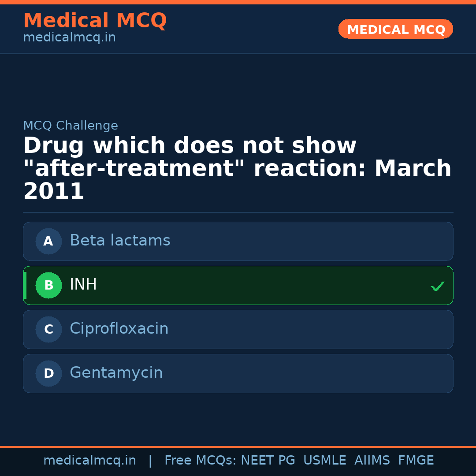Click the green B option badge
Viewport: 476px width, 476px height.
[x=48, y=285]
